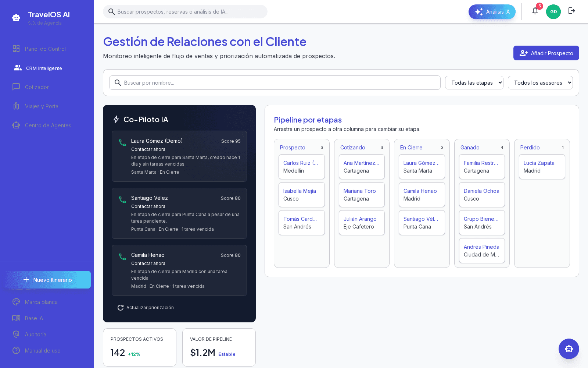Click the Centro de Agentes robot icon
Image resolution: width=588 pixels, height=368 pixels.
(x=16, y=125)
